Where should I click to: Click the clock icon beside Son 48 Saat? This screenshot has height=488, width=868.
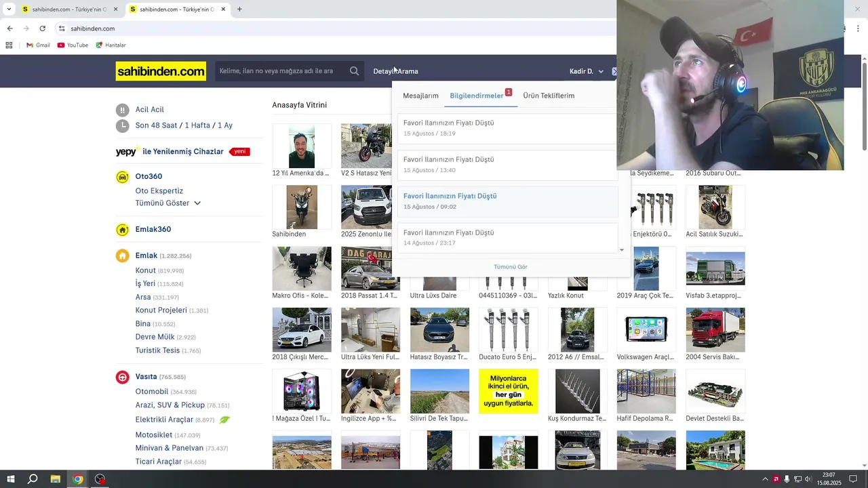(x=122, y=125)
